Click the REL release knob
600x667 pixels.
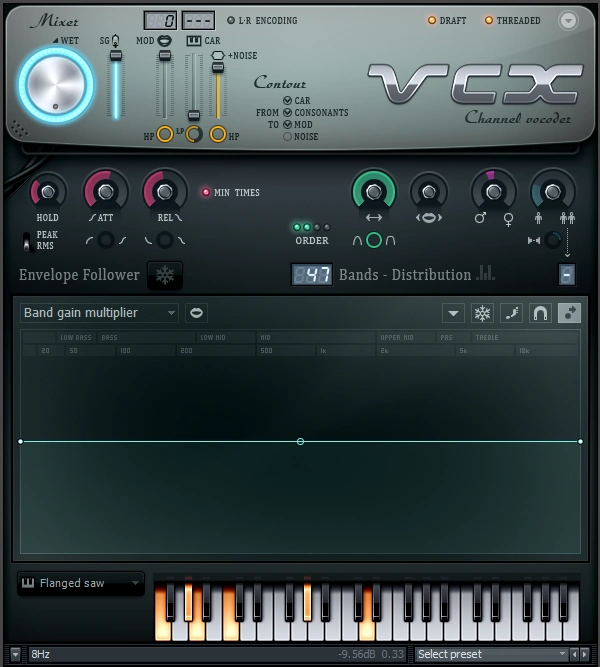tap(165, 192)
